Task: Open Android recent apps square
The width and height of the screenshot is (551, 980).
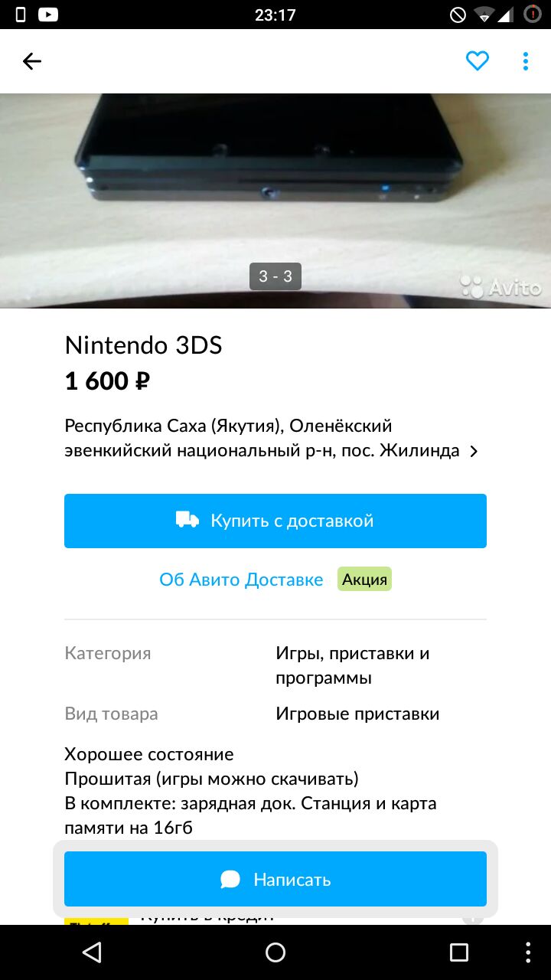Action: tap(459, 952)
